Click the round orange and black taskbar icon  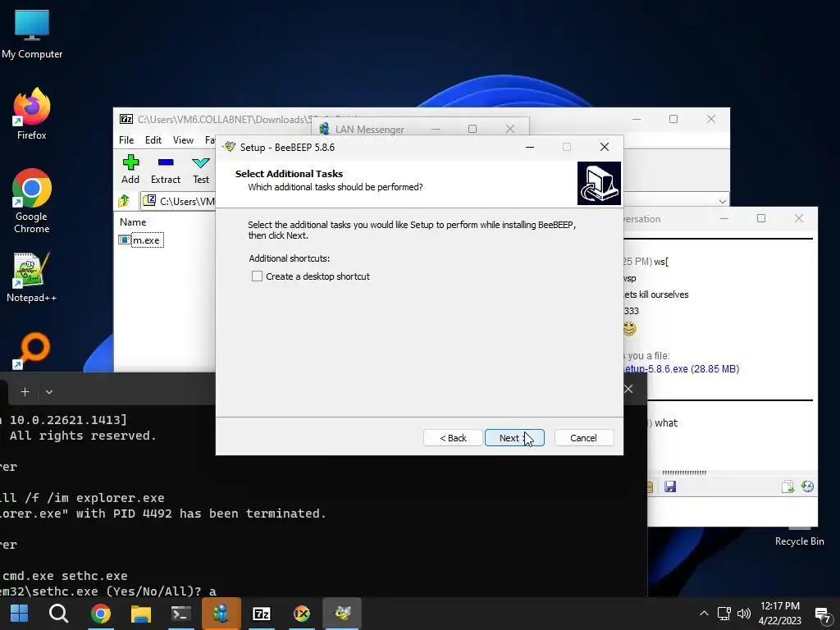click(x=302, y=614)
